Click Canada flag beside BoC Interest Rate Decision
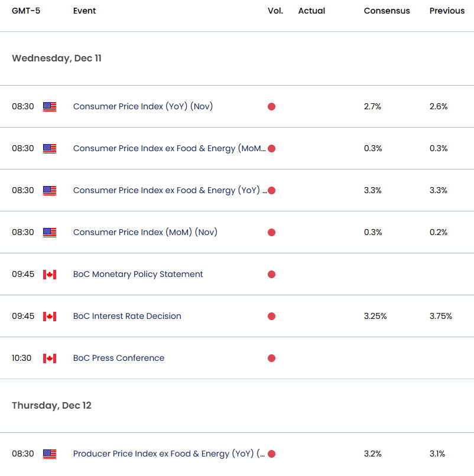The image size is (474, 476). (x=50, y=317)
